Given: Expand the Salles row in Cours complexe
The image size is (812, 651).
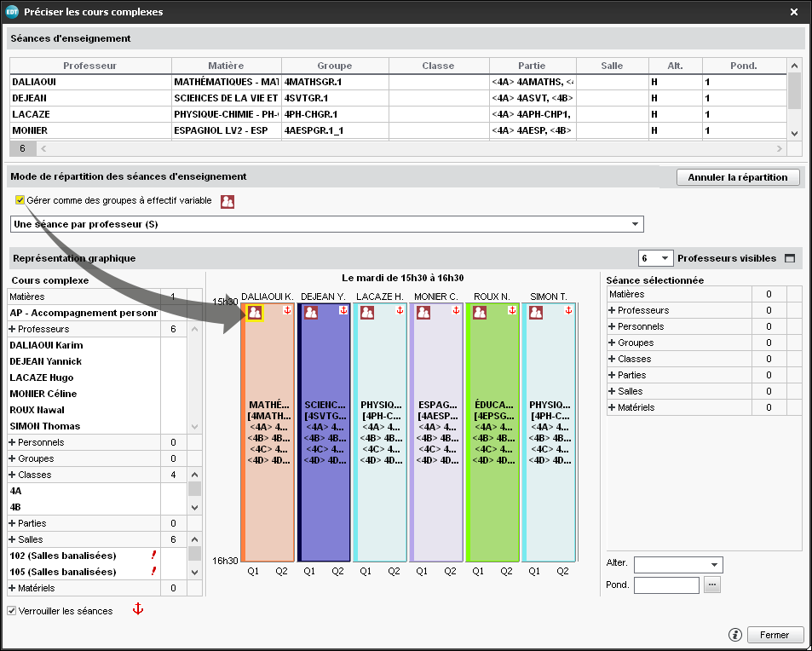Looking at the screenshot, I should pos(13,539).
